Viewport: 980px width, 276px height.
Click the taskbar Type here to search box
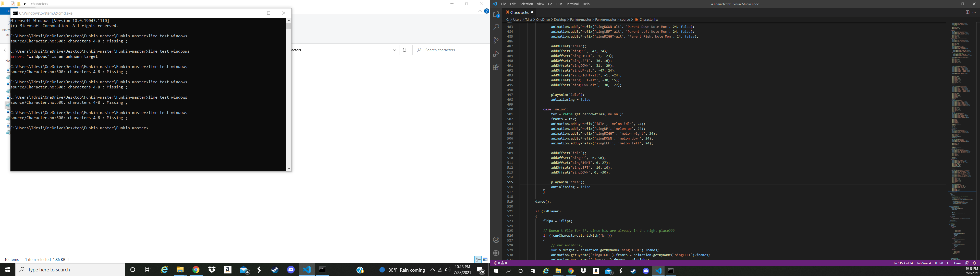(70, 270)
